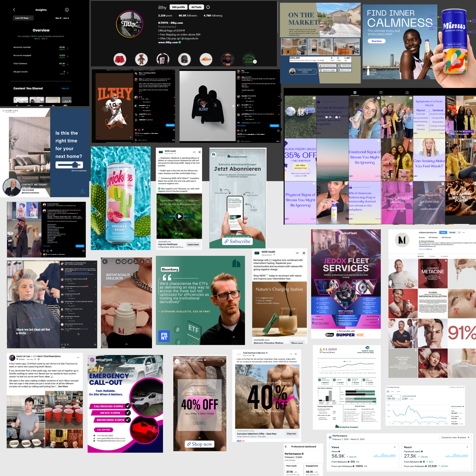Tap Subscribe link on Analytica Investor story

(x=237, y=241)
